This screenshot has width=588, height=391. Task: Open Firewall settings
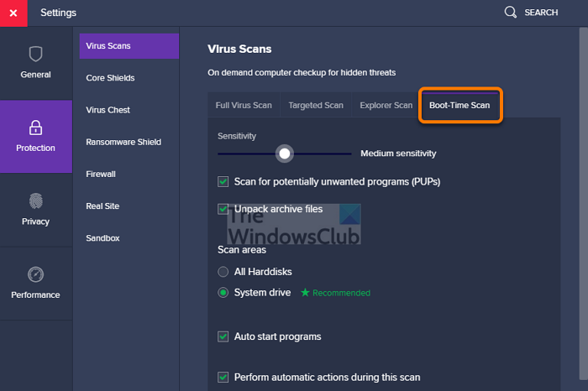point(101,175)
